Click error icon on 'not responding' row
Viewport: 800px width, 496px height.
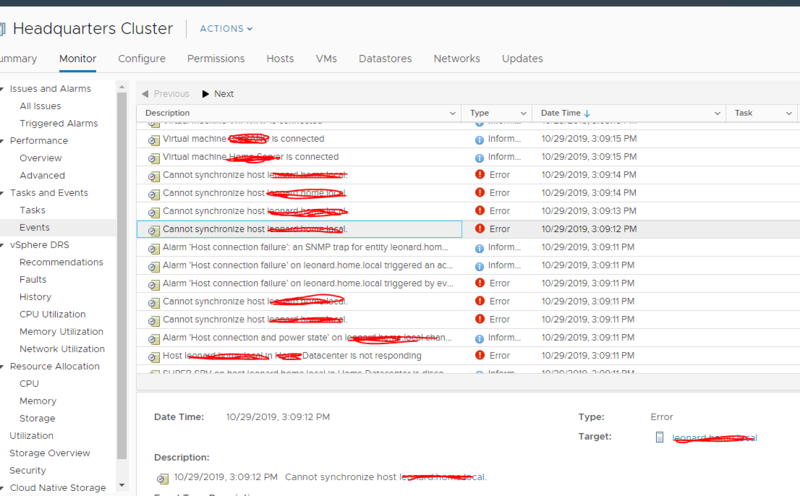click(480, 355)
